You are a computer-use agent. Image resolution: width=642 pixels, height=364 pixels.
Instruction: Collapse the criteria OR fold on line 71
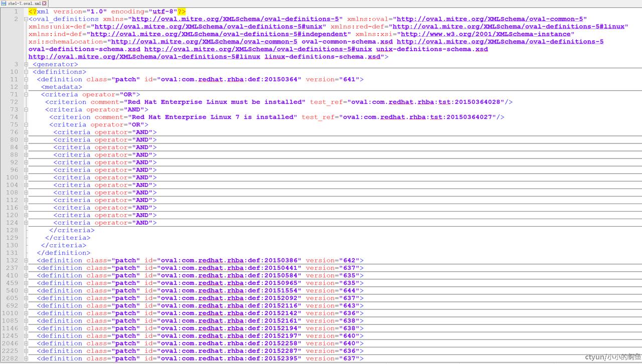(26, 94)
